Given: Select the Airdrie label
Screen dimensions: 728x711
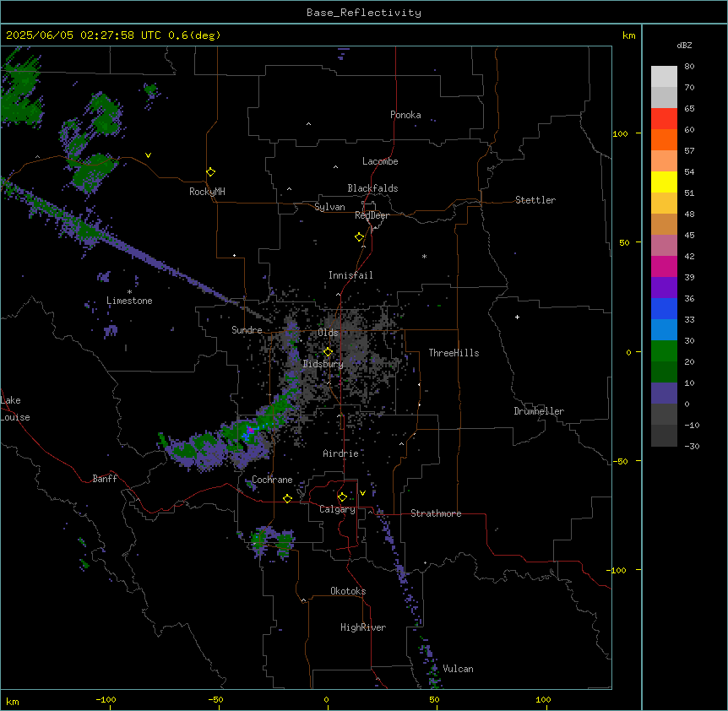Looking at the screenshot, I should coord(341,453).
